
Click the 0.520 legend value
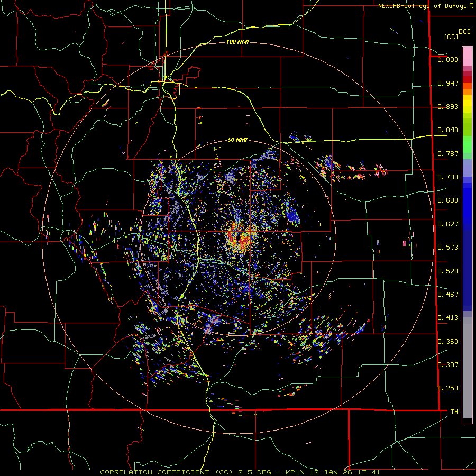(448, 271)
